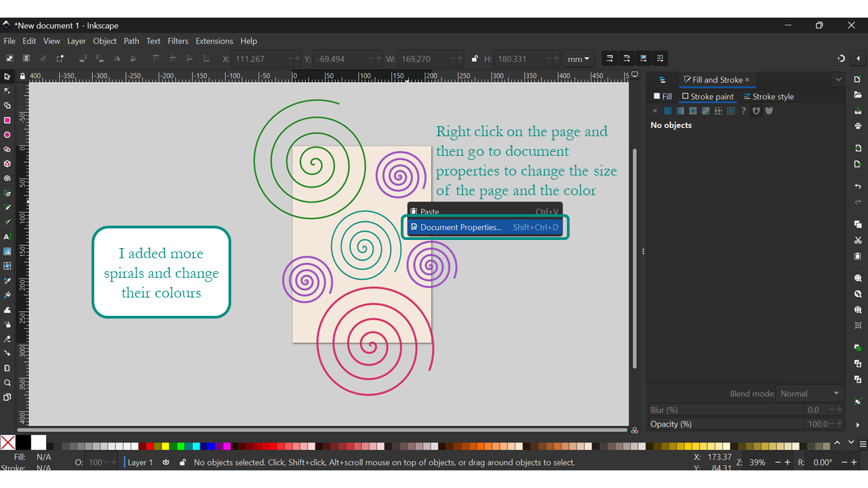This screenshot has height=488, width=868.
Task: Pick the black palette swatch
Action: click(x=23, y=443)
